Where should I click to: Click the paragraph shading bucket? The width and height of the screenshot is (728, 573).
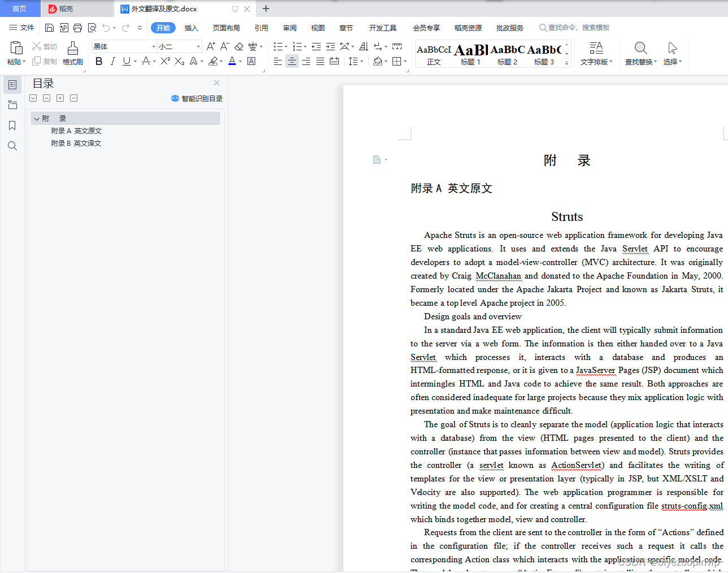click(x=378, y=61)
